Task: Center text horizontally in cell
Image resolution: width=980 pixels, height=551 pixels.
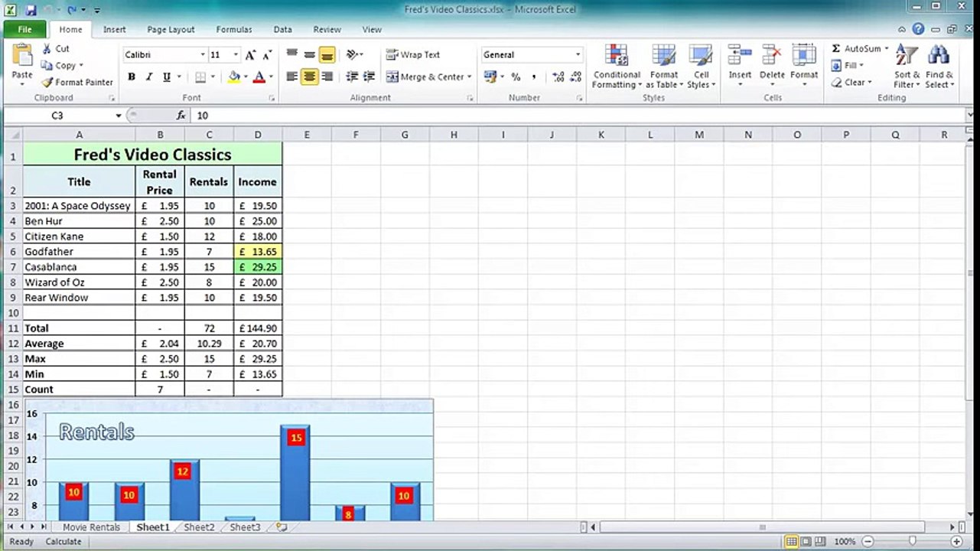Action: click(309, 77)
